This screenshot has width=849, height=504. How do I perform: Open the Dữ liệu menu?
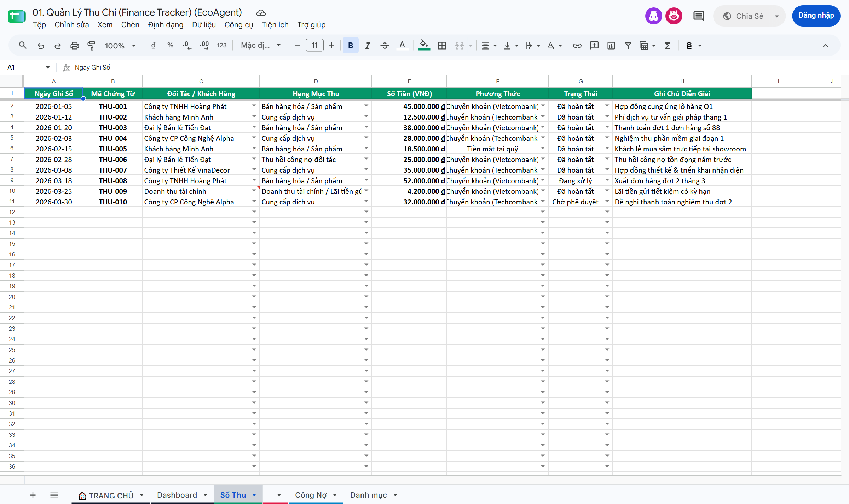204,25
